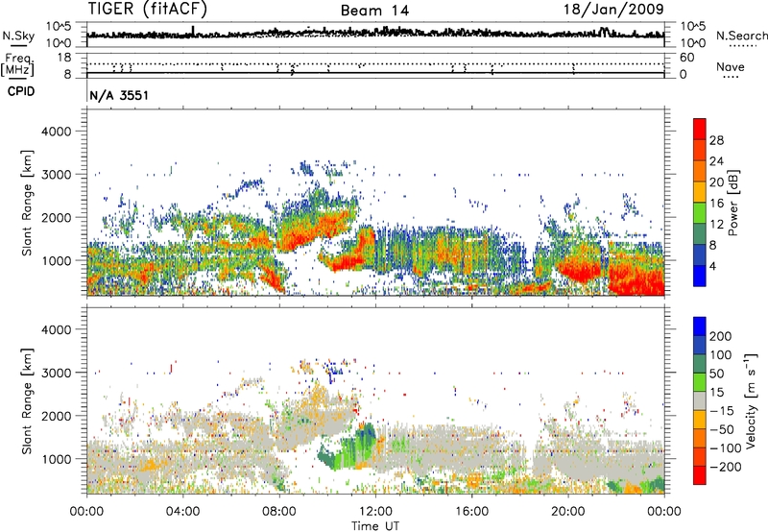Click the N/A 3551 CPID value
The width and height of the screenshot is (768, 532).
[119, 95]
